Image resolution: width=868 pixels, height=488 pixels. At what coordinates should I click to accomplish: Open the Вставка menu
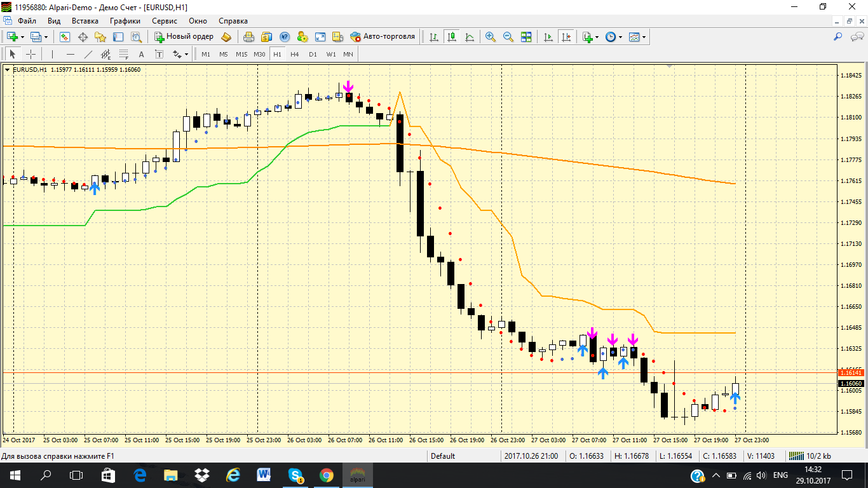pos(85,21)
